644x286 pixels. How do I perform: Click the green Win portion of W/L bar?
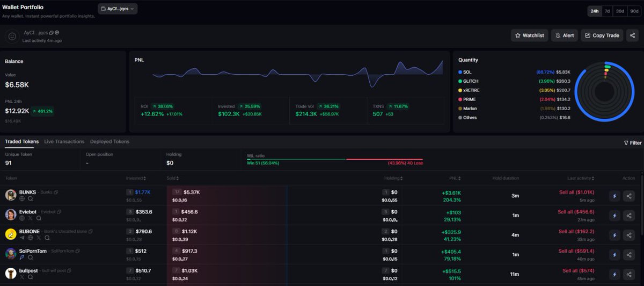(296, 159)
